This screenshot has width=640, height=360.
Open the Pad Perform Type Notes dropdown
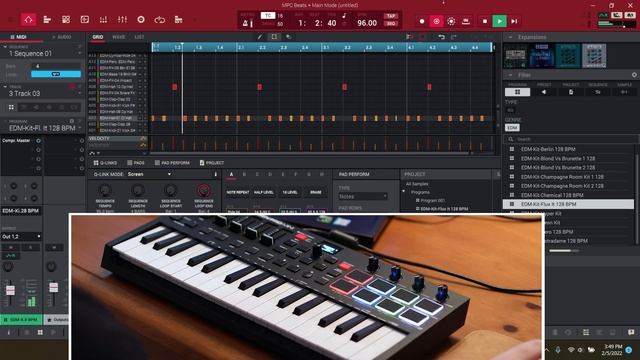click(363, 196)
